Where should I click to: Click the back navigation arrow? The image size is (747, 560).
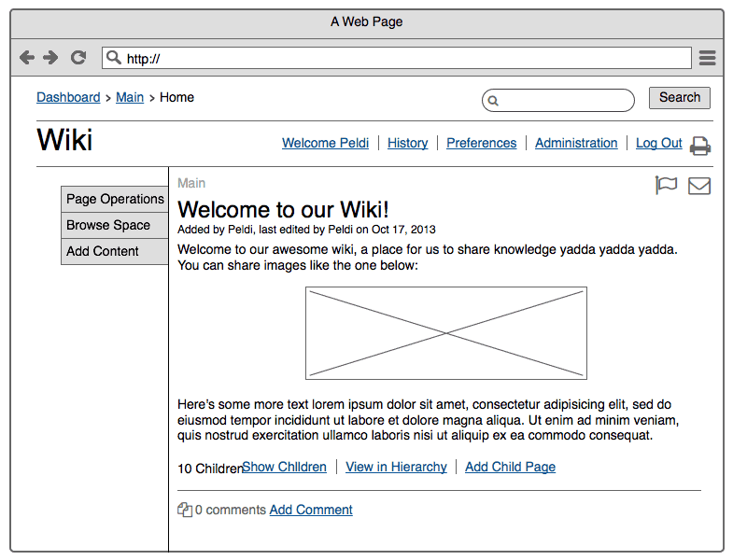coord(27,57)
